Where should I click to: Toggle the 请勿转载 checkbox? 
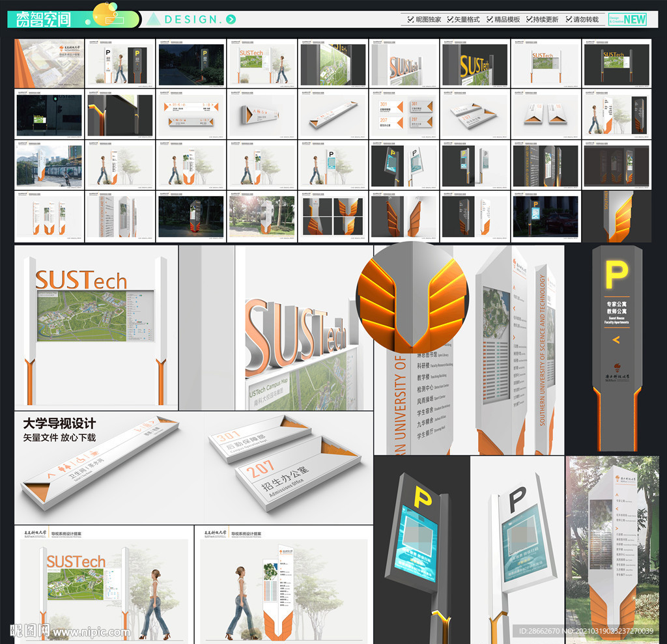[x=569, y=19]
